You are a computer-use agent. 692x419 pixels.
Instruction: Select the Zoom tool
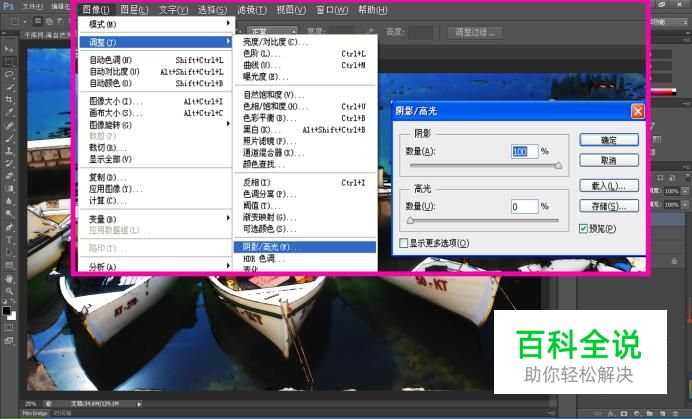click(9, 291)
